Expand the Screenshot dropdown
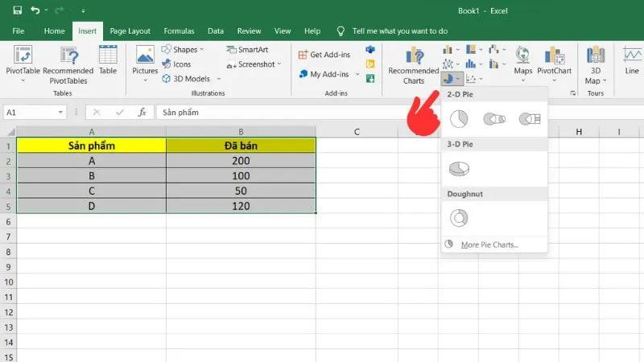 pyautogui.click(x=279, y=64)
